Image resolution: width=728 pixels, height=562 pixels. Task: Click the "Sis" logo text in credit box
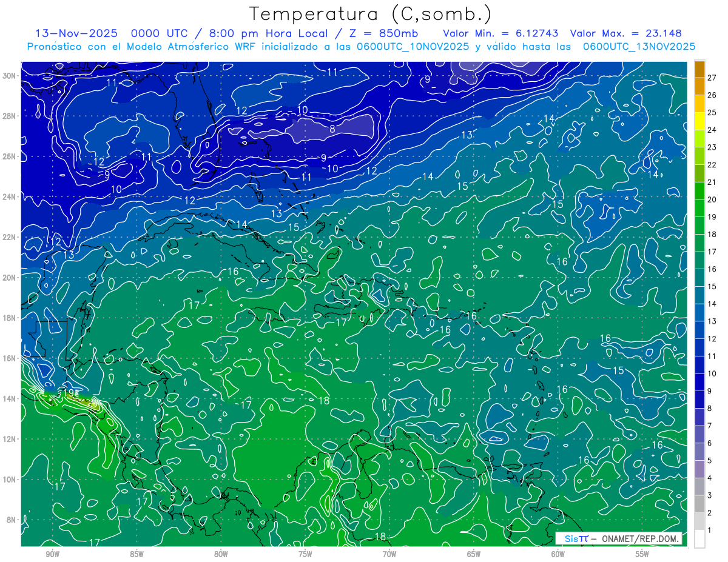[571, 538]
